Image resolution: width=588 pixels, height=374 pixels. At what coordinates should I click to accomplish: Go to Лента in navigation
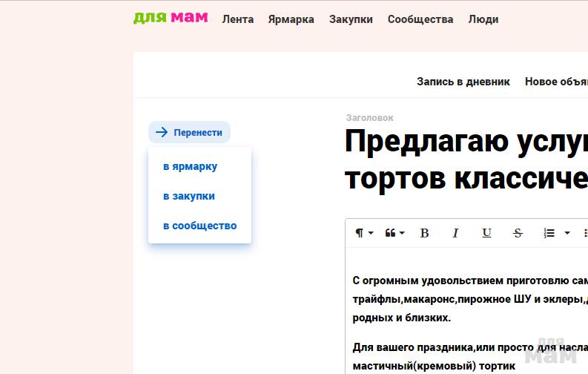[238, 19]
